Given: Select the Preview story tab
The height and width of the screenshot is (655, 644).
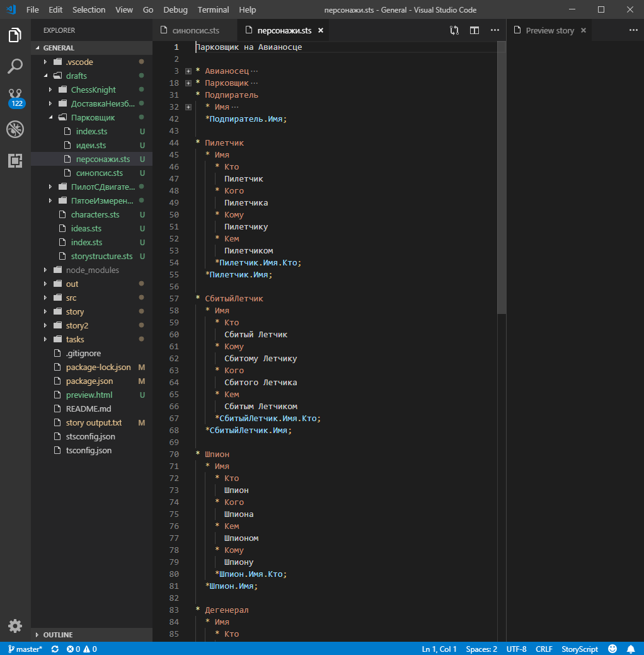Looking at the screenshot, I should point(549,30).
